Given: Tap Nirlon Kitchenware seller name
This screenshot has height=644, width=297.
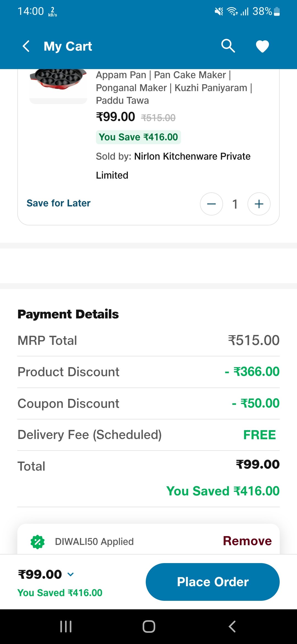Looking at the screenshot, I should (192, 157).
